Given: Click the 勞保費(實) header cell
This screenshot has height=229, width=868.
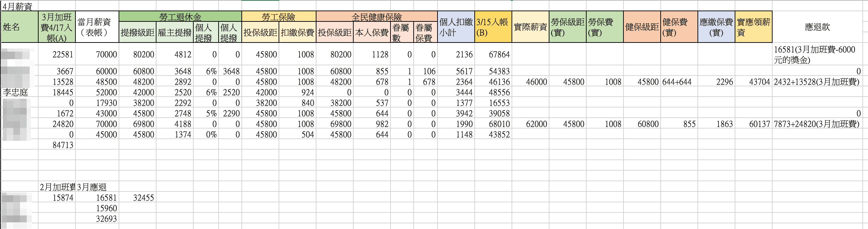Looking at the screenshot, I should coord(605,27).
